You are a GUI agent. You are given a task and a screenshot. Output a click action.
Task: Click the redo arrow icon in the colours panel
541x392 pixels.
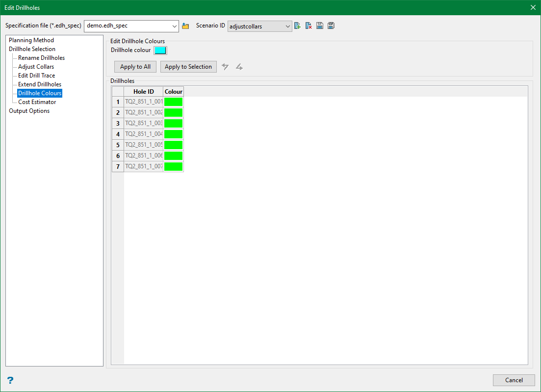239,67
